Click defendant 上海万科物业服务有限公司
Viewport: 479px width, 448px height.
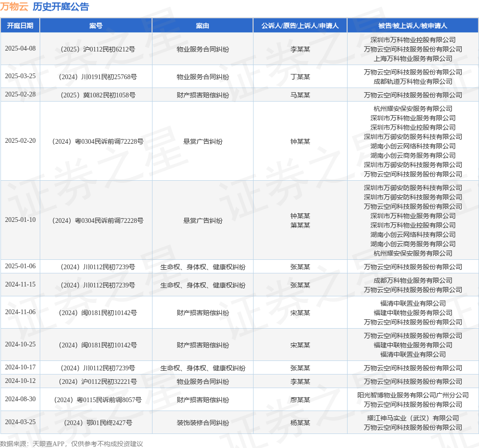tap(413, 59)
